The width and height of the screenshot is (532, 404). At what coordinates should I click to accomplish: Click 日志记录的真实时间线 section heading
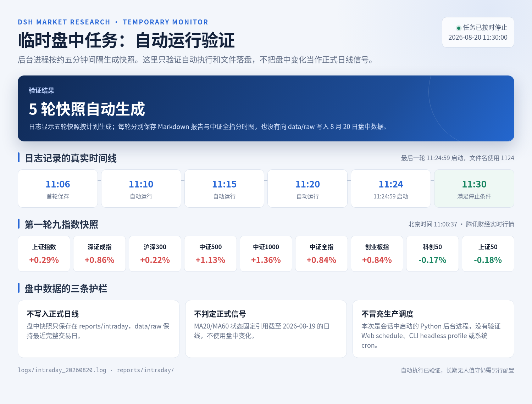coord(71,158)
